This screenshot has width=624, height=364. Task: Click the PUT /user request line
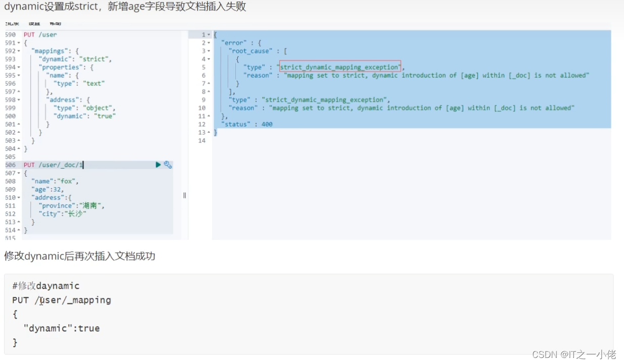pyautogui.click(x=40, y=35)
